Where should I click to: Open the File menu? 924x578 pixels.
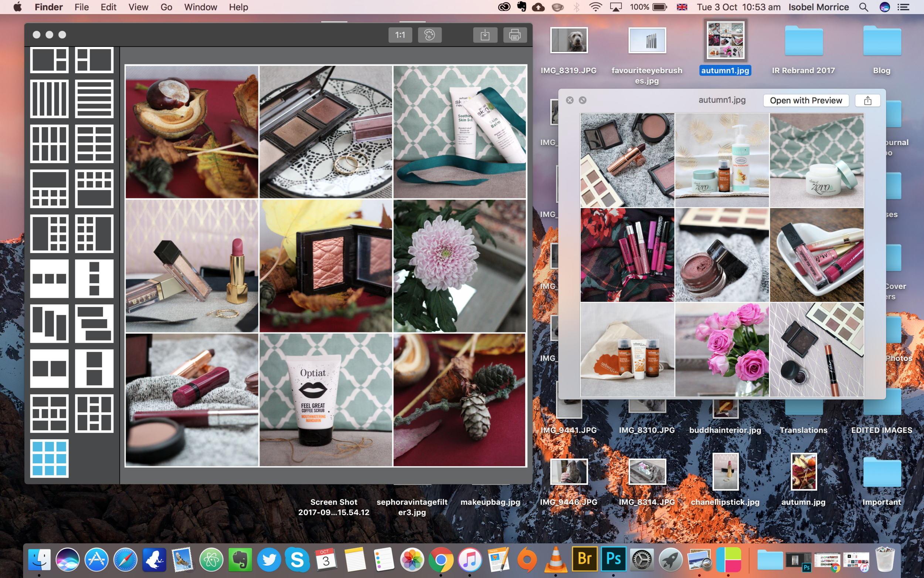click(x=81, y=7)
